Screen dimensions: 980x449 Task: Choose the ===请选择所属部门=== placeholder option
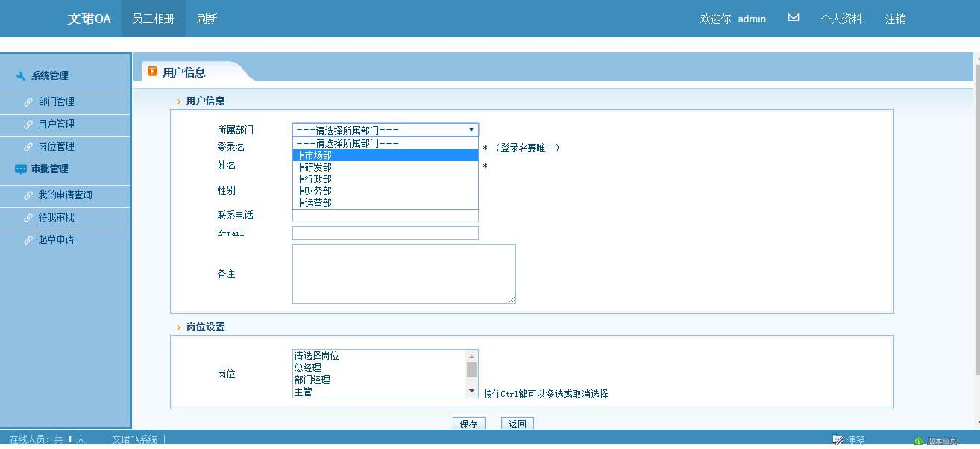coord(386,143)
